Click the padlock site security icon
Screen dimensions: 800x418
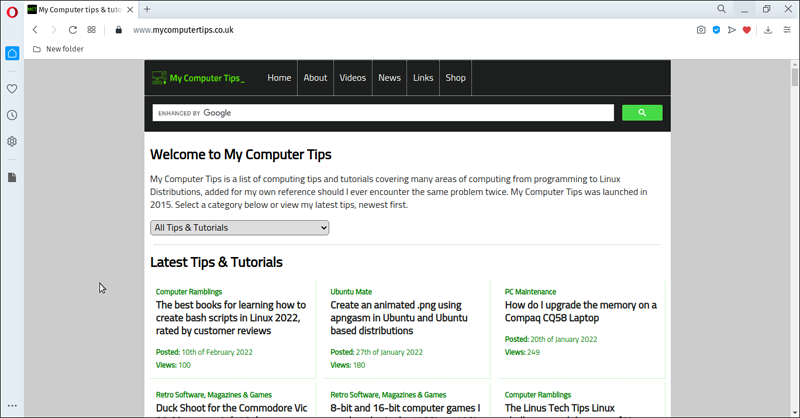pos(118,30)
